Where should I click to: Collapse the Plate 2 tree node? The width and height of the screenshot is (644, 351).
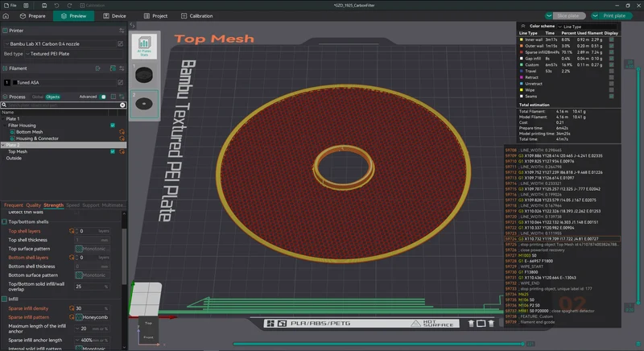tap(3, 146)
